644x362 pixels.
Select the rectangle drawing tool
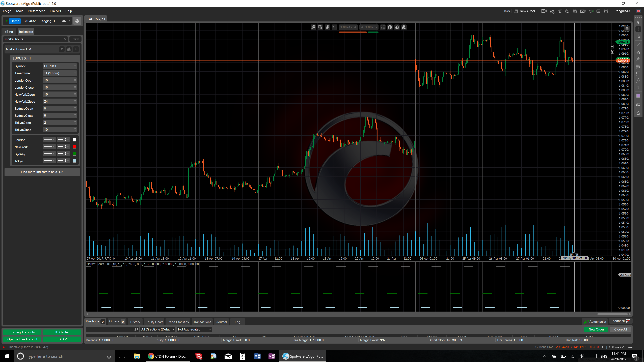(638, 73)
